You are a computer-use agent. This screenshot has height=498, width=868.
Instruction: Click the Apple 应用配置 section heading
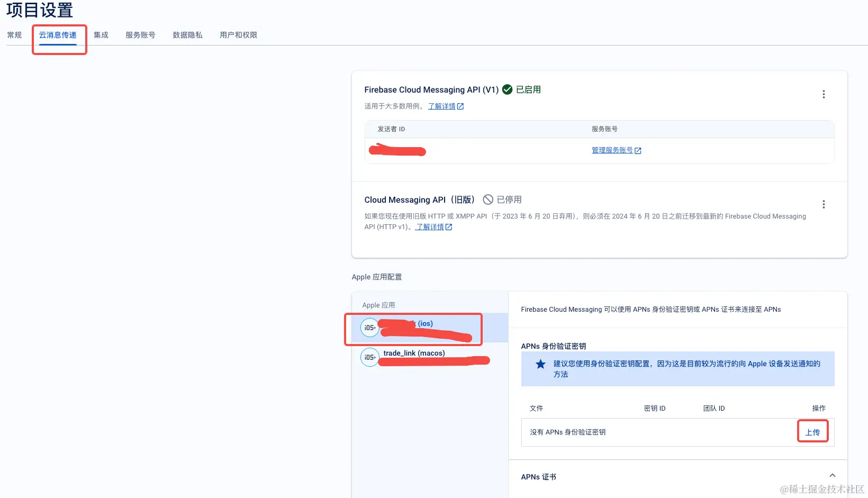point(377,277)
